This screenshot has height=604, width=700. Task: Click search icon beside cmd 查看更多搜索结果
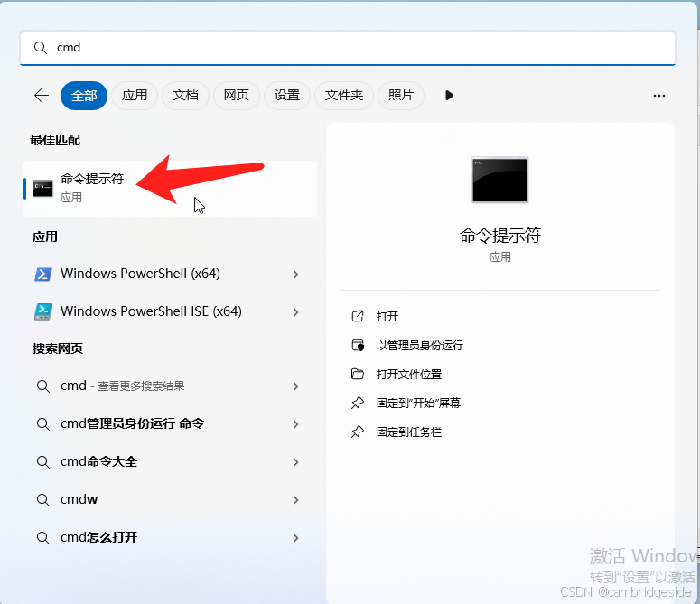(x=42, y=386)
